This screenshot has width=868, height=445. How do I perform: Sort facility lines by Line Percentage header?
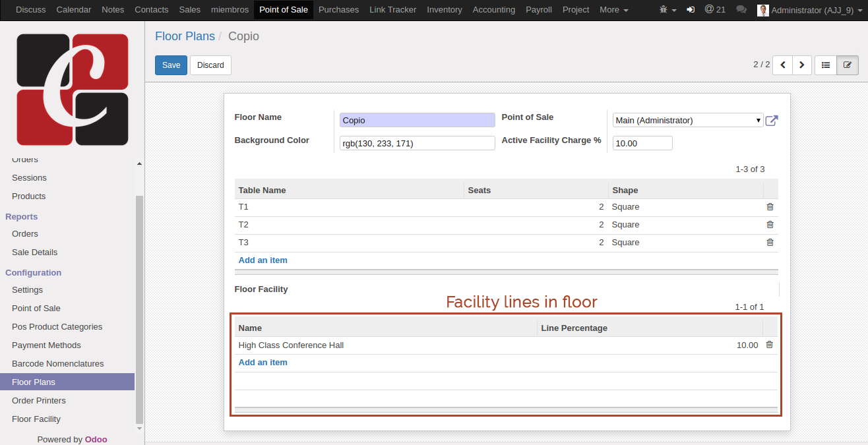[650, 328]
